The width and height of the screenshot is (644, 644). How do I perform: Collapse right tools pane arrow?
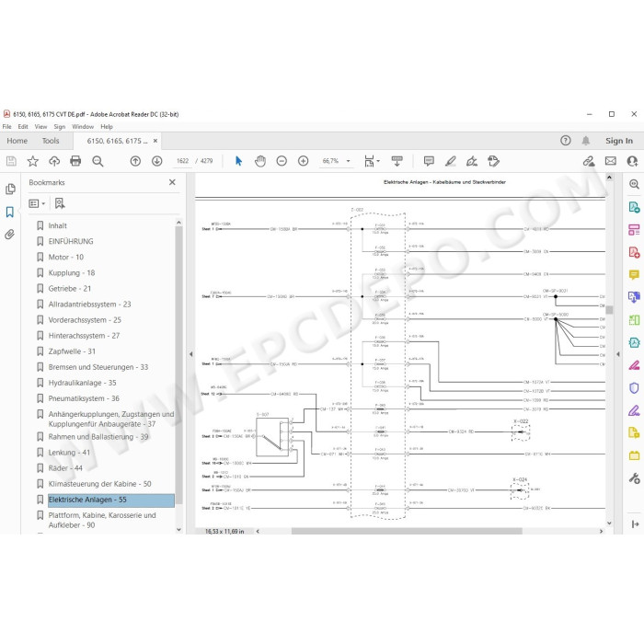[x=618, y=354]
